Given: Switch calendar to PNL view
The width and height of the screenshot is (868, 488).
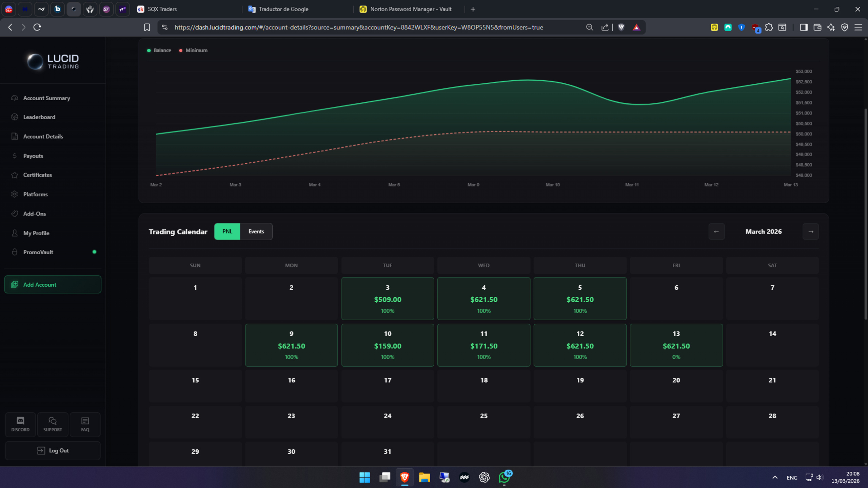Looking at the screenshot, I should click(x=227, y=231).
